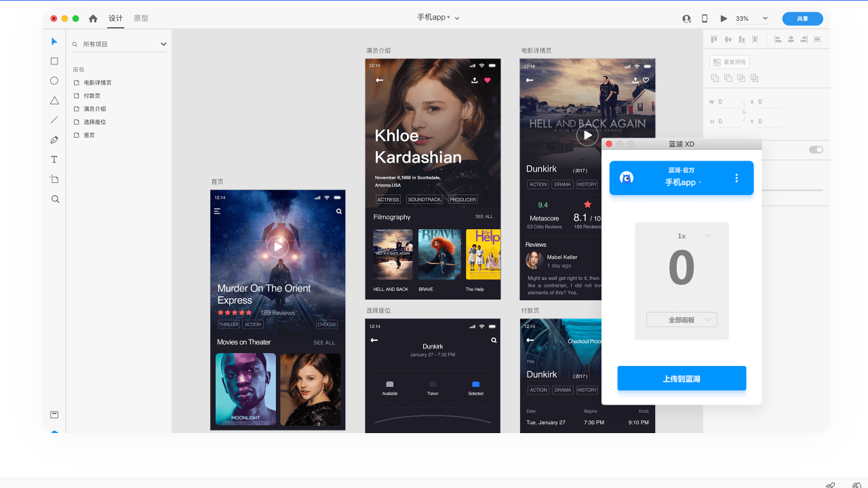This screenshot has width=868, height=488.
Task: Toggle the switch in the properties panel
Action: point(816,149)
